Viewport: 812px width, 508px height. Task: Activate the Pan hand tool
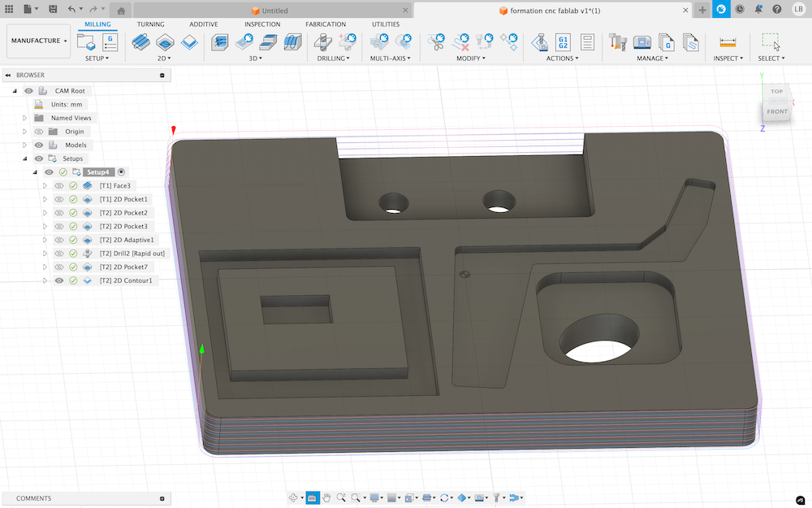326,497
